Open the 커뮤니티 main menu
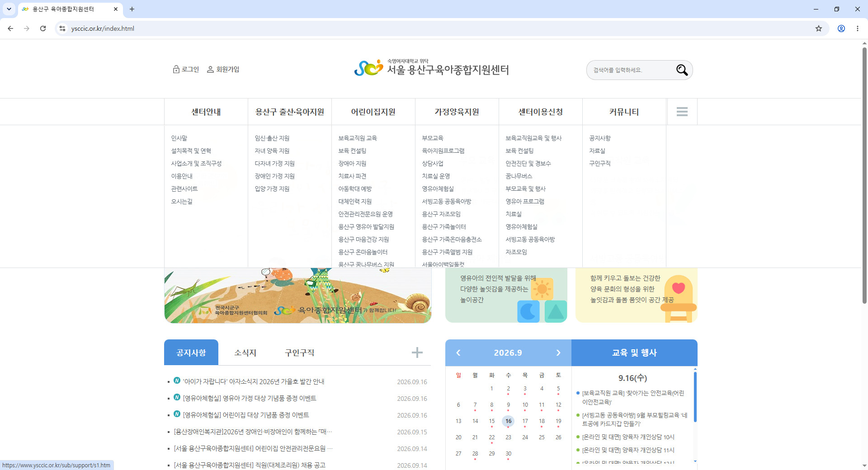This screenshot has height=470, width=868. (x=624, y=112)
